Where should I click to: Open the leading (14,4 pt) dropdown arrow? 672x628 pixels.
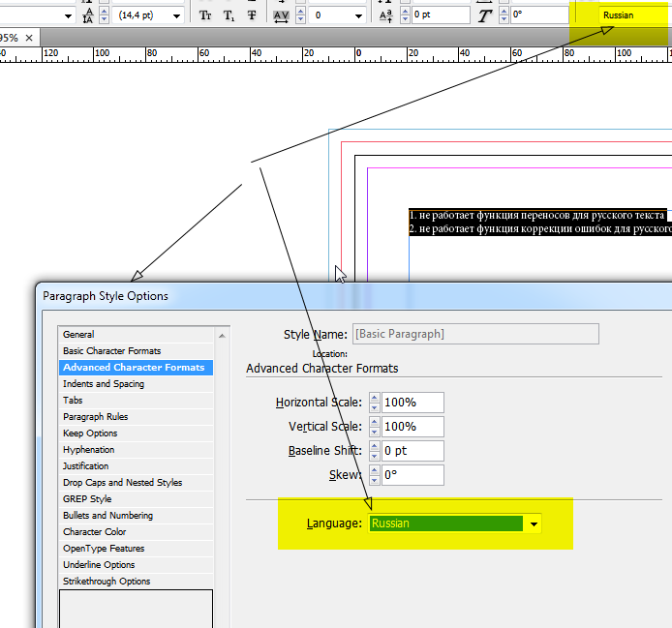[176, 16]
